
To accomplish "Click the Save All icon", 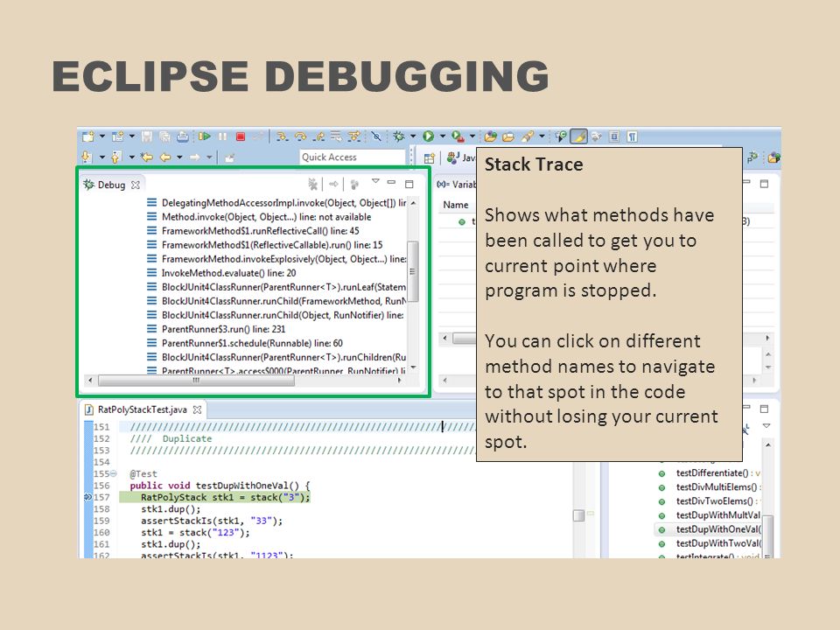I will (164, 136).
